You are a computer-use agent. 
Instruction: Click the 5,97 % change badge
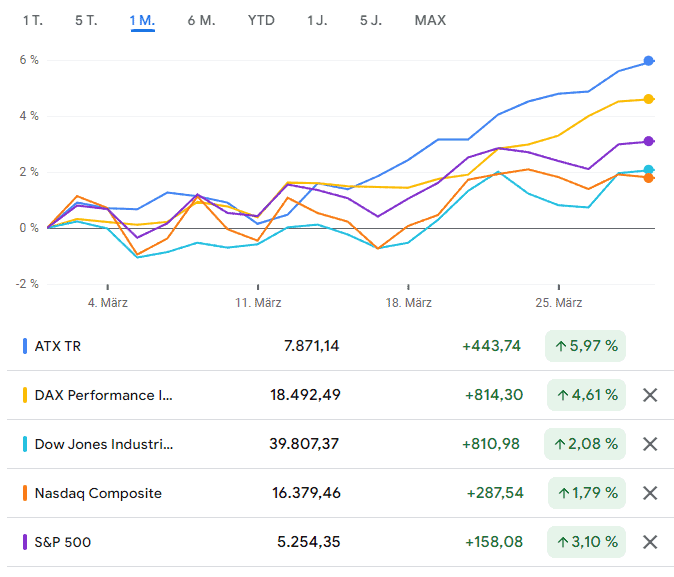(x=585, y=346)
